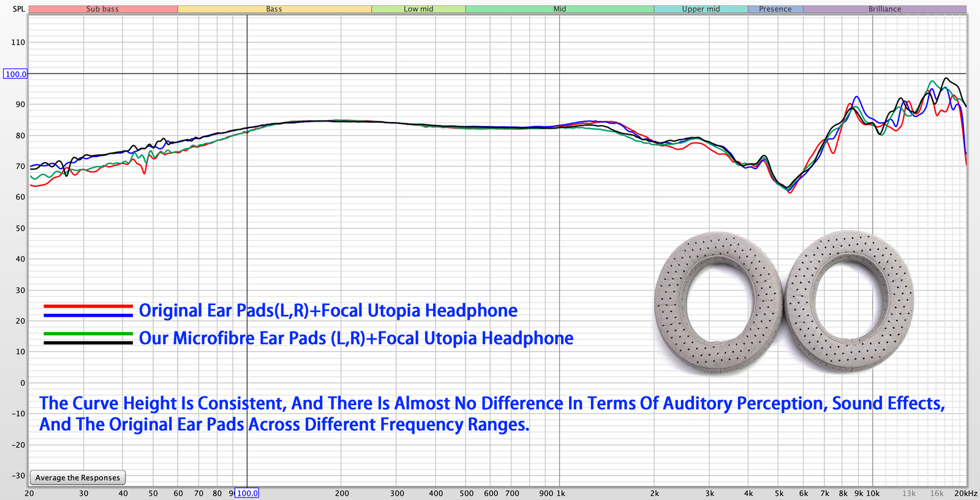Click the black legend line
Viewport: 980px width, 500px height.
coord(88,343)
